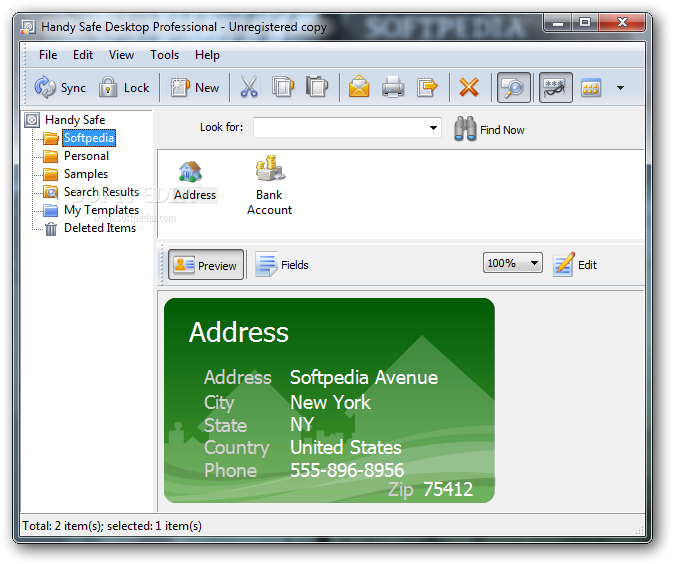
Task: Maximize the Handy Safe window
Action: pyautogui.click(x=585, y=22)
